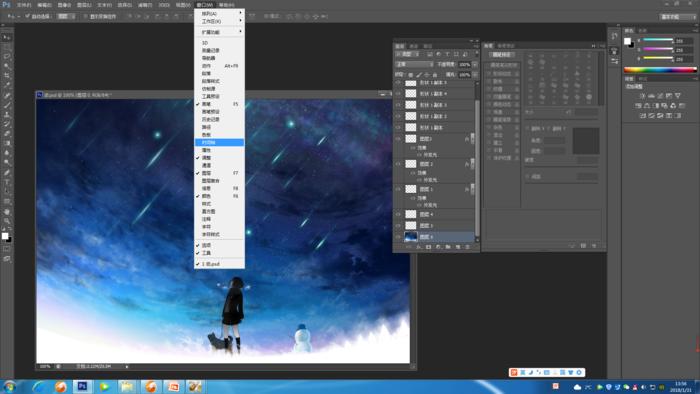Switch to the 路径 tab in Layers panel
This screenshot has height=394, width=700.
tap(427, 46)
